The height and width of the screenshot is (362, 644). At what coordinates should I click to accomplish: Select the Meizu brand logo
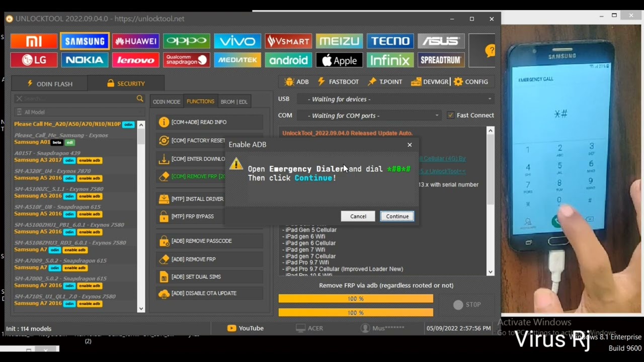[x=339, y=41]
